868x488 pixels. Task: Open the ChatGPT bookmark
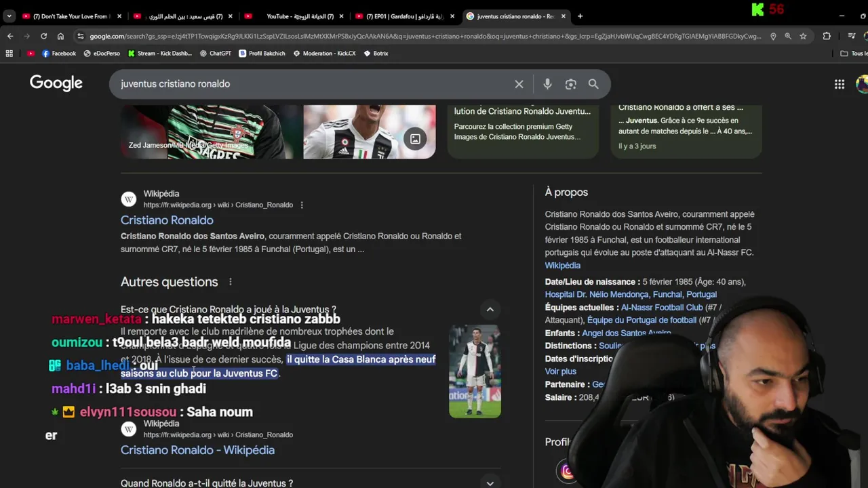point(216,53)
